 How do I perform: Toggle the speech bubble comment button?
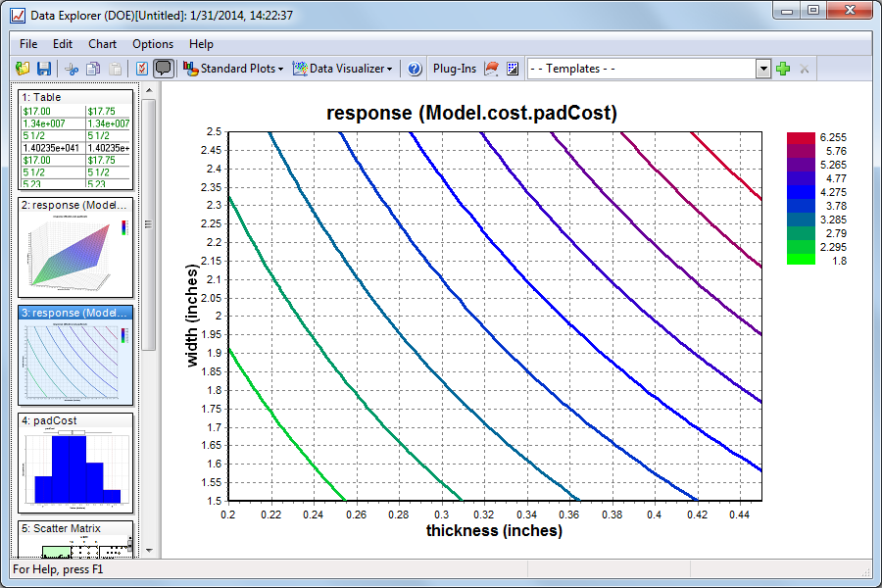click(164, 69)
